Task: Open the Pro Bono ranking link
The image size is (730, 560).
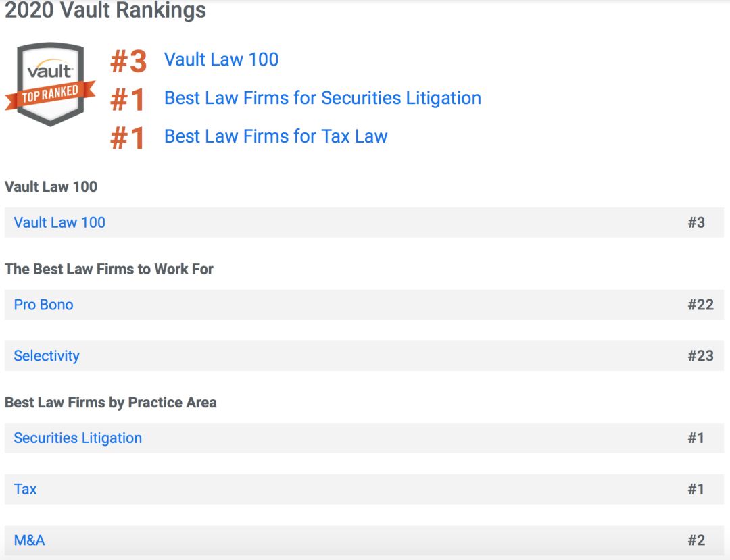Action: pos(44,305)
